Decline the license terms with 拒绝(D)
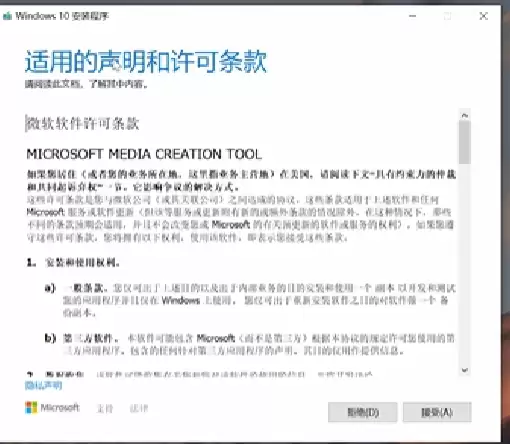Screen dimensions: 510x444 pyautogui.click(x=363, y=412)
